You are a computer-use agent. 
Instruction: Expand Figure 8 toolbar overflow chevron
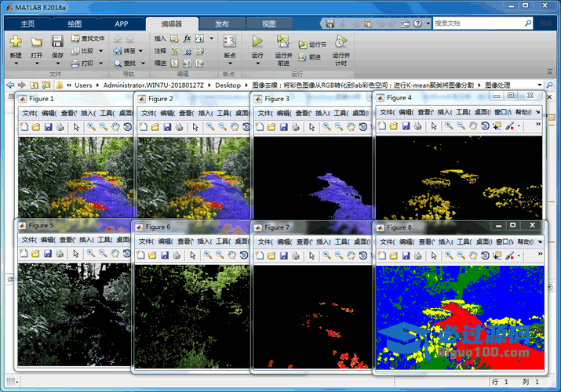(x=540, y=254)
